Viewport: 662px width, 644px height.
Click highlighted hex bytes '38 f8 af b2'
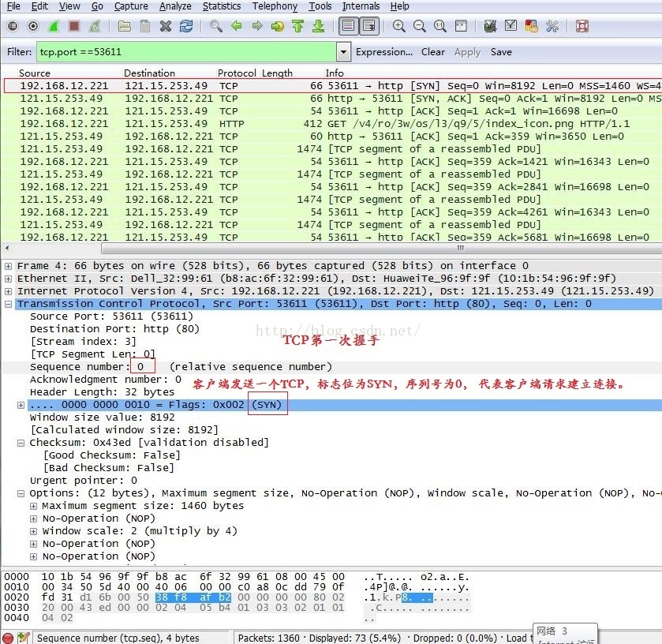tap(193, 597)
